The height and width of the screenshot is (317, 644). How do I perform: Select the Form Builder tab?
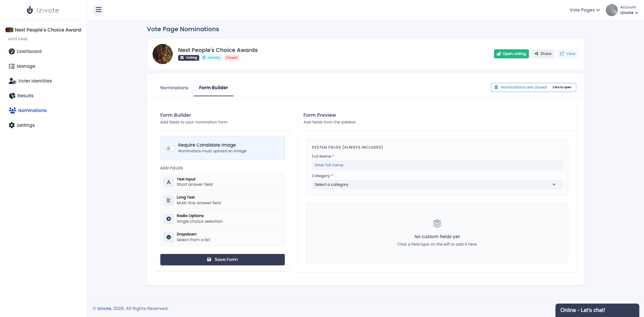[214, 88]
